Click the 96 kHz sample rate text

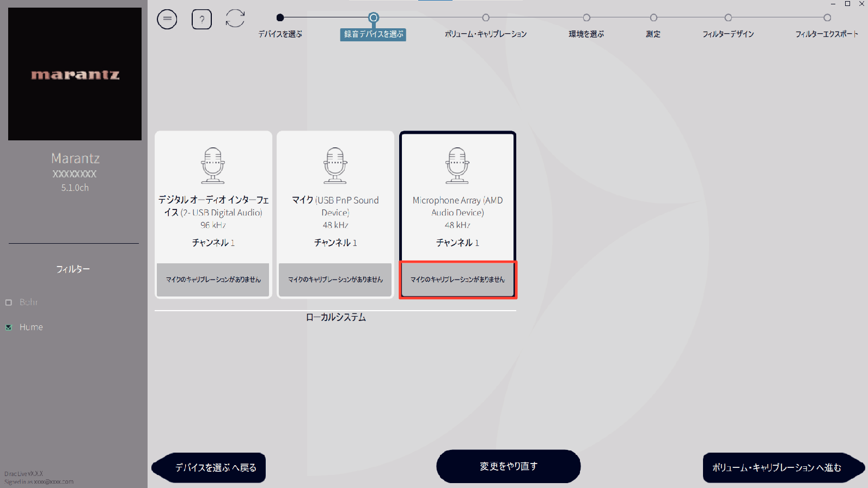(x=213, y=225)
